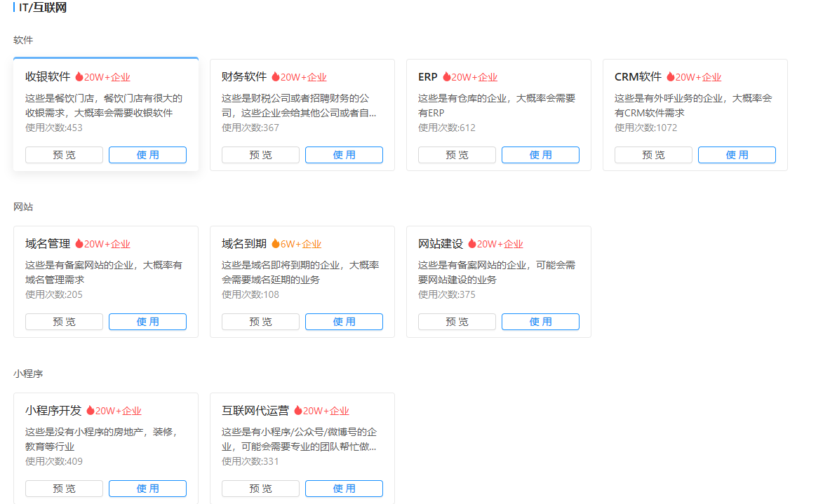Click the flame icon beside 网站建设
Image resolution: width=837 pixels, height=504 pixels.
pos(472,244)
